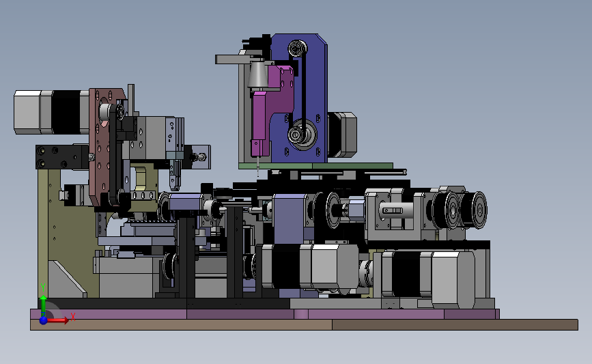Image resolution: width=592 pixels, height=364 pixels.
Task: Select the twin pulleys at the far right
Action: click(x=460, y=210)
